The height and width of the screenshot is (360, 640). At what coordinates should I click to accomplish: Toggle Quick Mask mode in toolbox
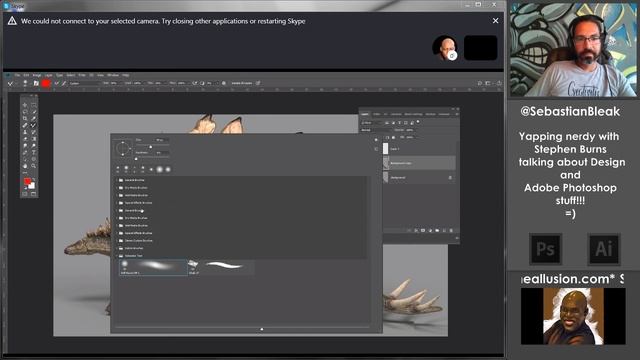tap(25, 194)
